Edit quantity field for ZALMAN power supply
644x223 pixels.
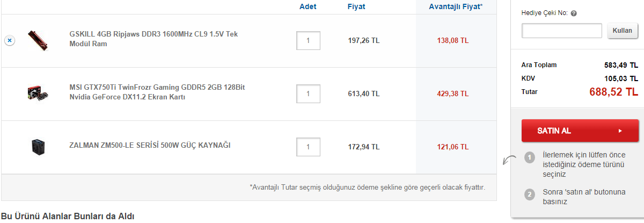pyautogui.click(x=308, y=147)
